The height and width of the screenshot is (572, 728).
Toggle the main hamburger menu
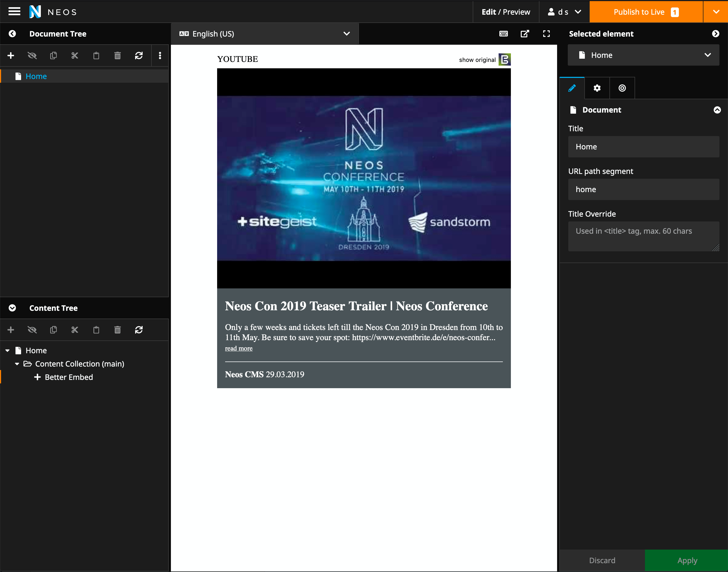point(14,12)
